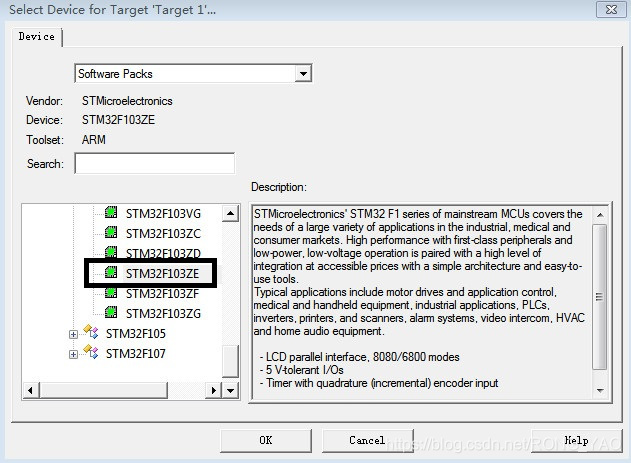Expand the STM32F107 tree node
Screen dimensions: 631x463
point(73,354)
